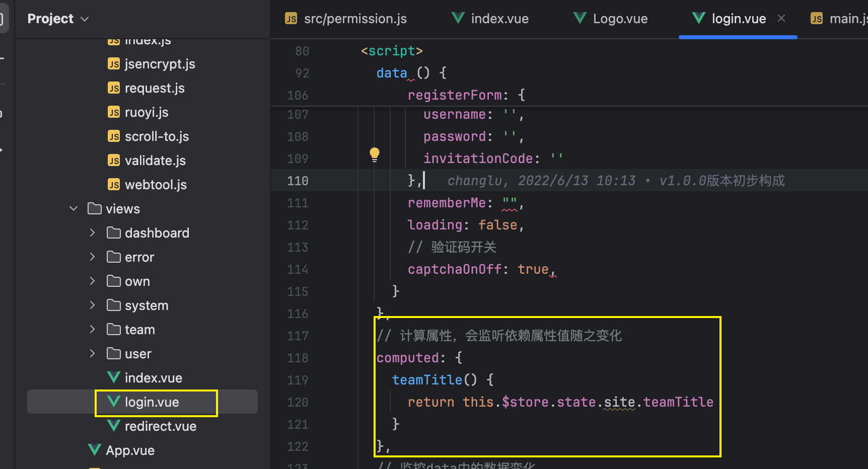The image size is (868, 469).
Task: Click the git blame annotation by changlu
Action: click(x=616, y=181)
